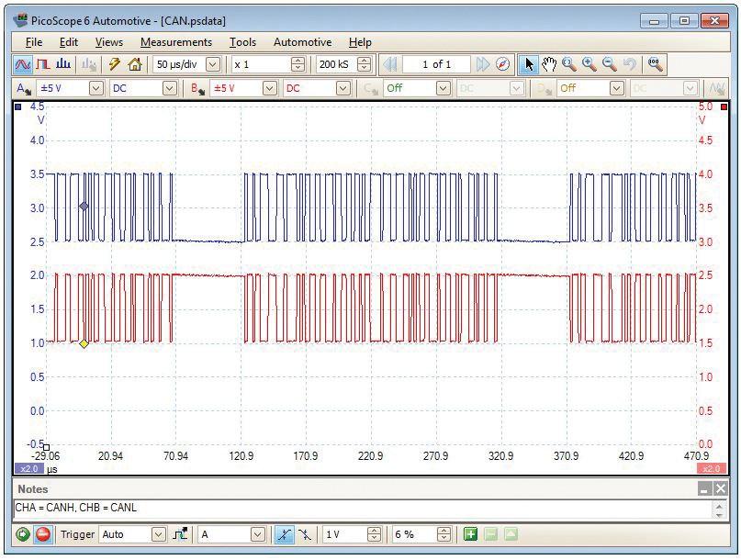
Task: Close the Notes panel
Action: [720, 488]
